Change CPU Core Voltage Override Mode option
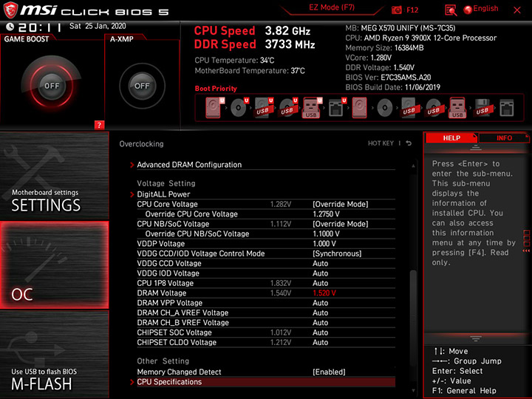The width and height of the screenshot is (532, 399). point(341,204)
